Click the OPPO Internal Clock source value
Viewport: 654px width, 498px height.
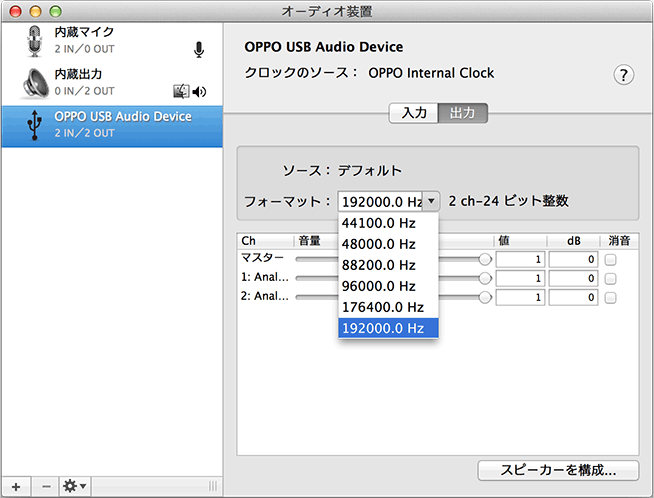(431, 73)
